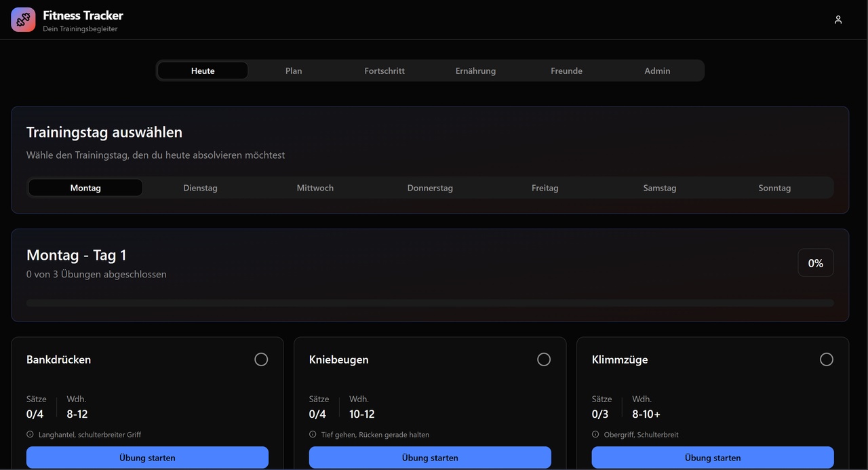
Task: Go to the Ernährung tab
Action: tap(475, 71)
